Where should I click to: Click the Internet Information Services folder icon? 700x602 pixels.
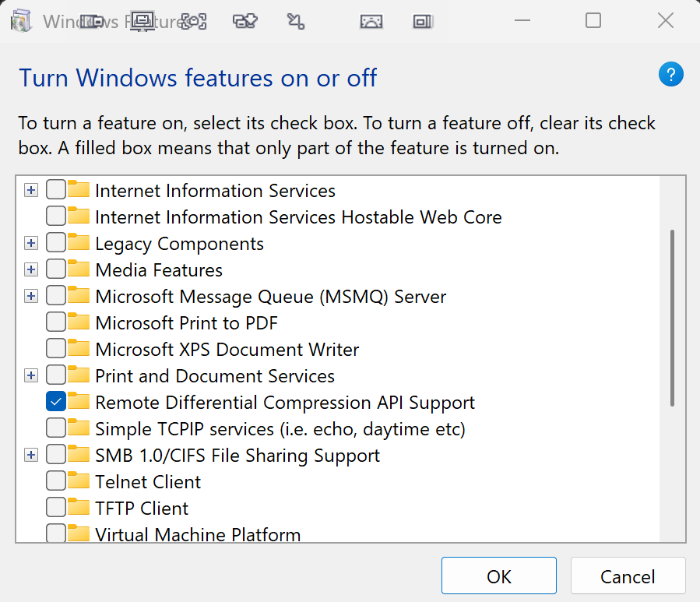coord(79,190)
